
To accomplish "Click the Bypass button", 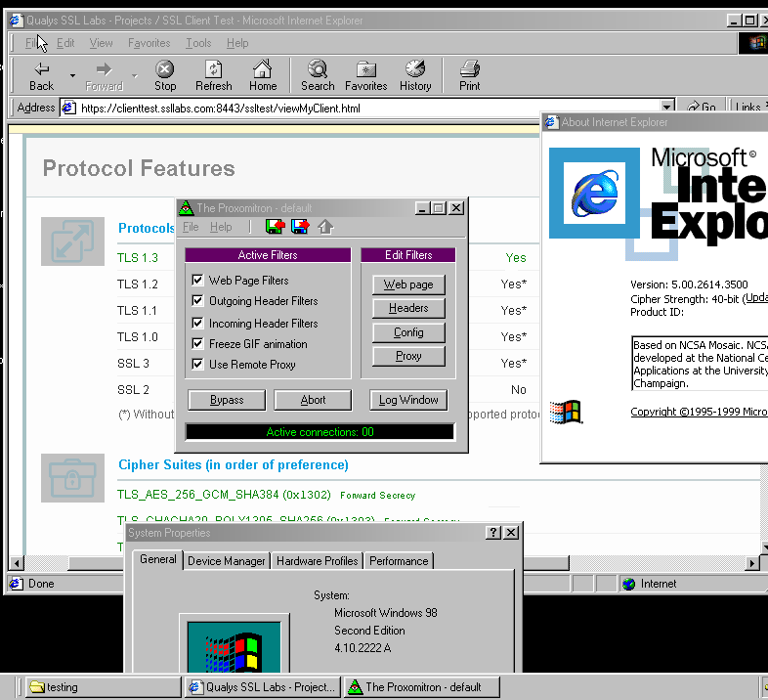I will (227, 400).
